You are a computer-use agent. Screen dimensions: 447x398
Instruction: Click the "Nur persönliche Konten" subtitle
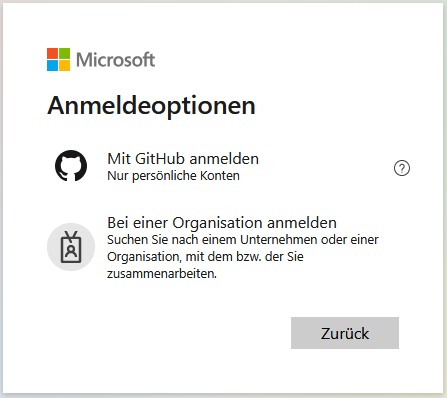[x=173, y=176]
